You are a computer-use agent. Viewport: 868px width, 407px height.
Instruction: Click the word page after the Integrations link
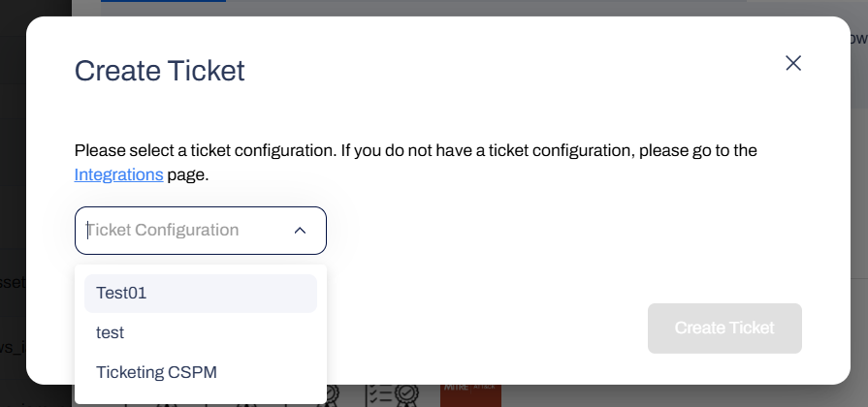(x=188, y=175)
